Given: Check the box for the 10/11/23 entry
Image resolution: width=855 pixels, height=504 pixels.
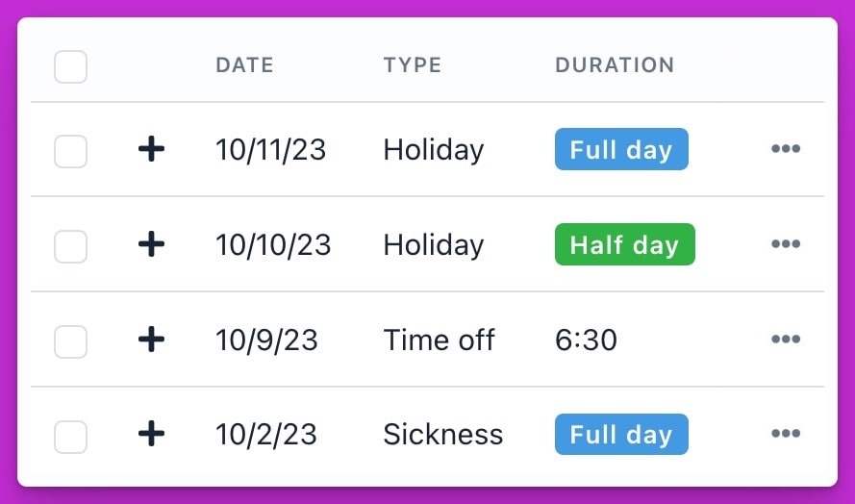Looking at the screenshot, I should pos(71,151).
